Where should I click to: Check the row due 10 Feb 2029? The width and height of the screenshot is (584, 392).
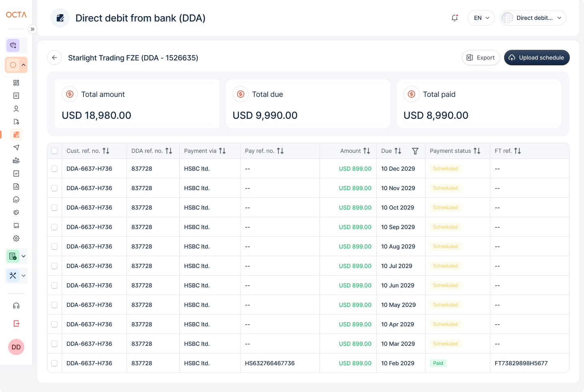[x=54, y=363]
